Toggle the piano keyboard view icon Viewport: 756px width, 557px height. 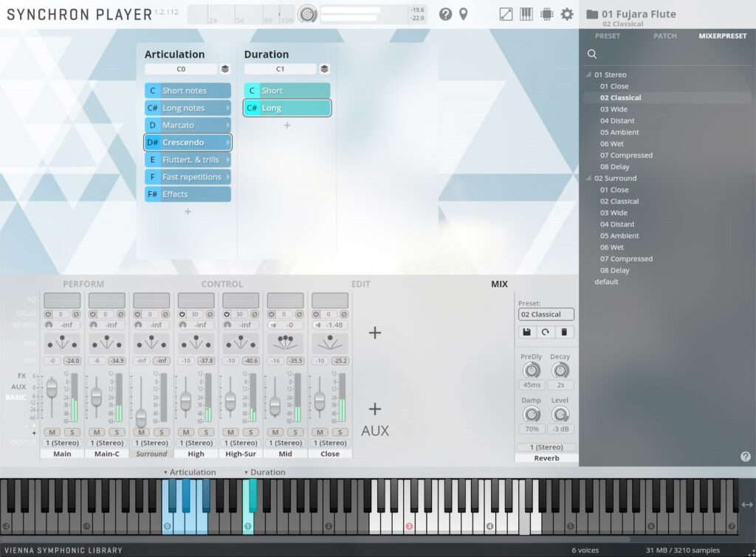pyautogui.click(x=526, y=14)
